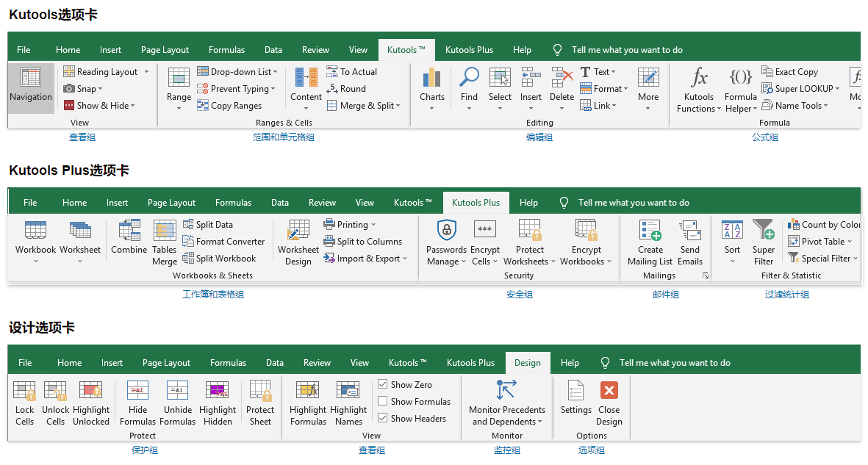The image size is (868, 465).
Task: Launch the Worksheet Design tool
Action: 298,242
